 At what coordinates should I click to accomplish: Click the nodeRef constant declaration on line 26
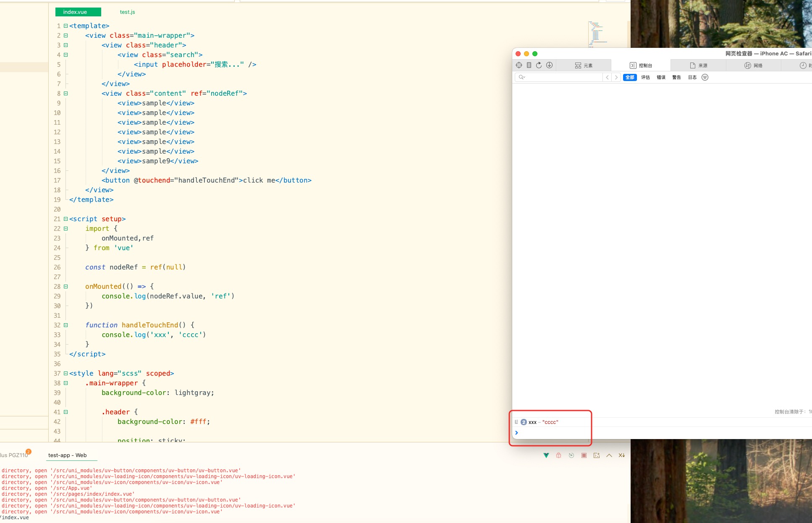pyautogui.click(x=123, y=267)
